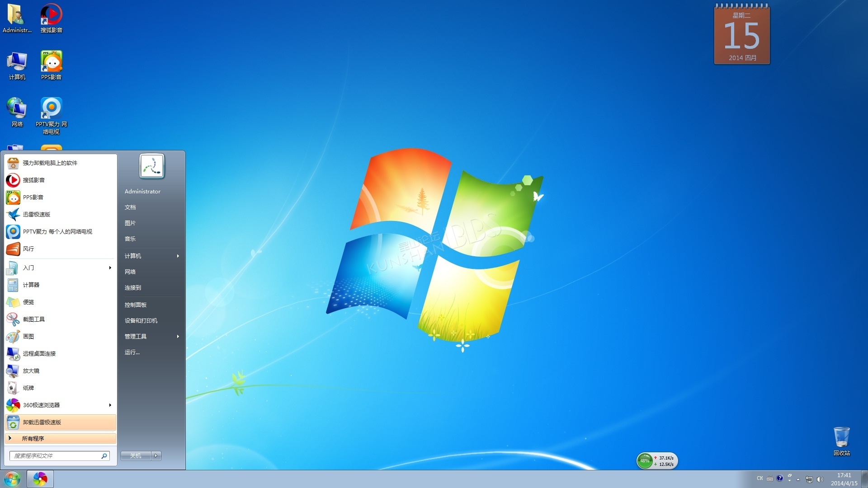Launch PPS影音 from Start menu list
The height and width of the screenshot is (488, 868).
pos(61,197)
